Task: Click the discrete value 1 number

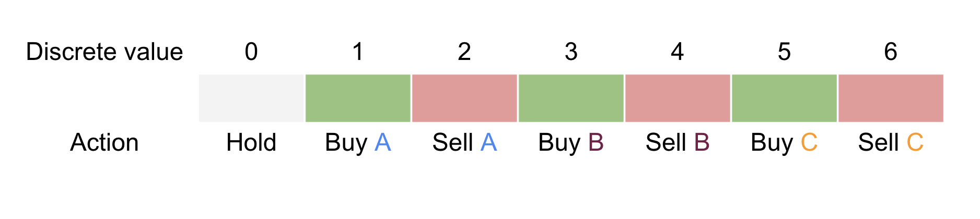Action: [358, 52]
